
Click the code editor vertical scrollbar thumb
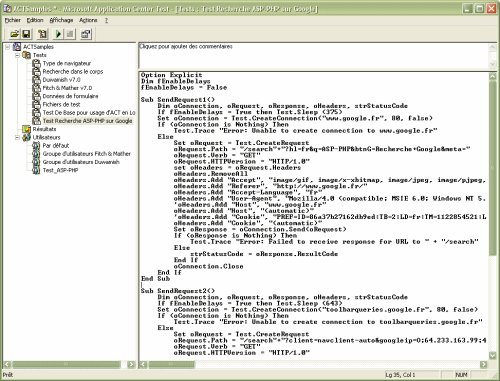[x=493, y=168]
